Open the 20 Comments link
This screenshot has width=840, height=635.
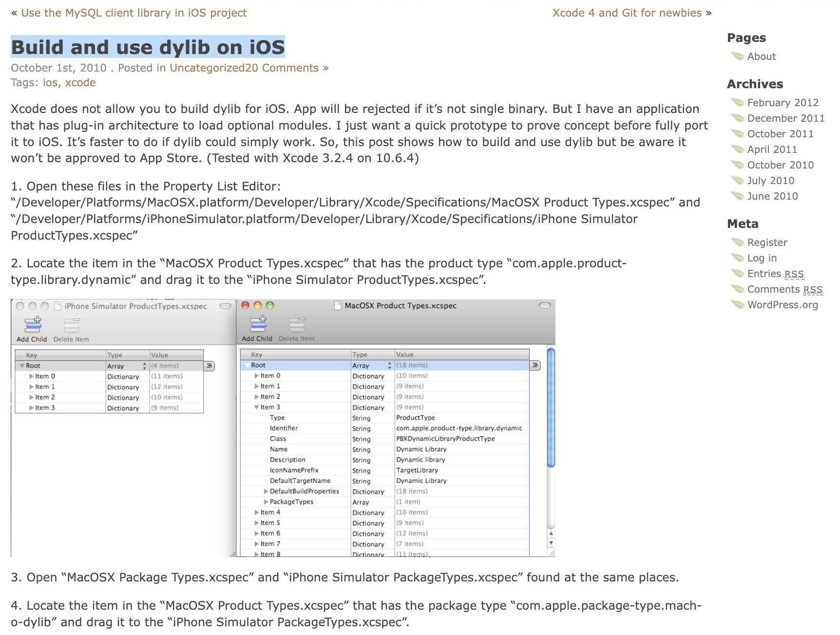[x=283, y=68]
